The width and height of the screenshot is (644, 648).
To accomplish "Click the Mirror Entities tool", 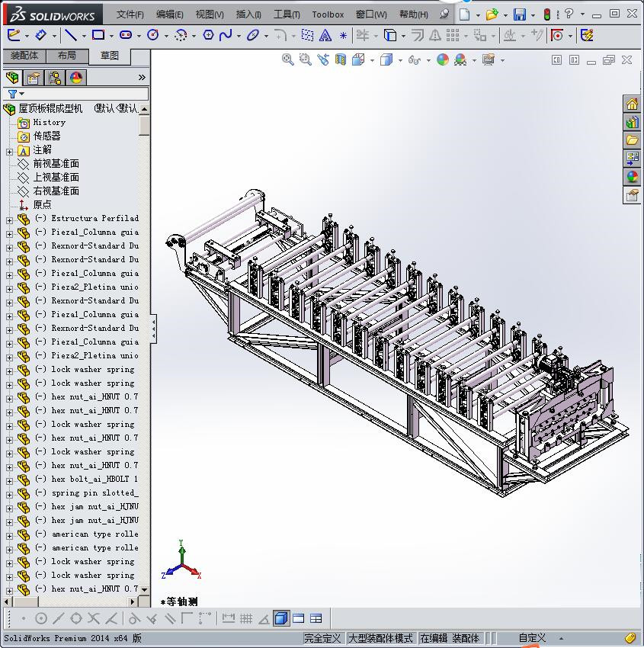I will [435, 36].
